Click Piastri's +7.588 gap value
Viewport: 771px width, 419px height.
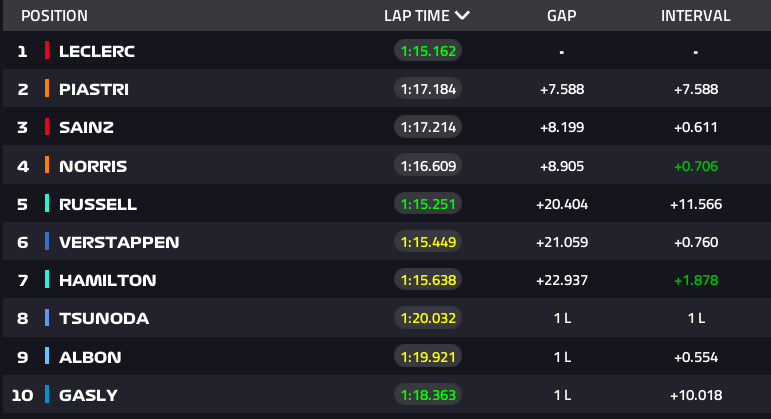click(x=561, y=89)
